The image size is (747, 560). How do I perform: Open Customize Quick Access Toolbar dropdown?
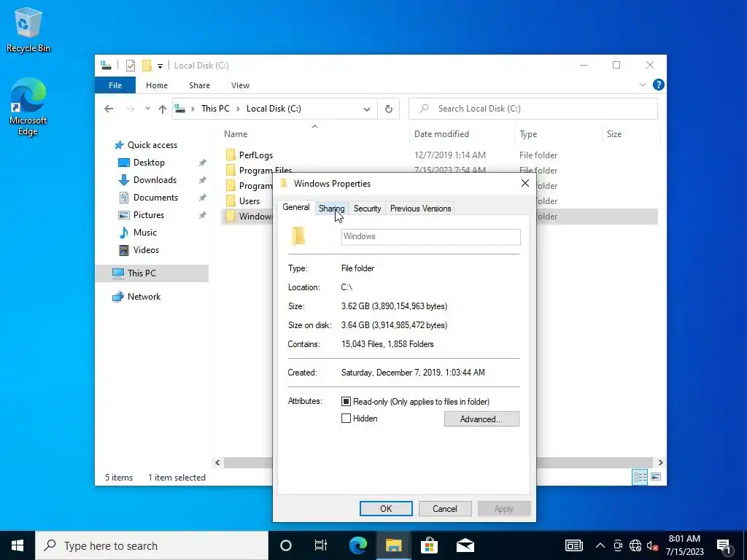pos(160,66)
